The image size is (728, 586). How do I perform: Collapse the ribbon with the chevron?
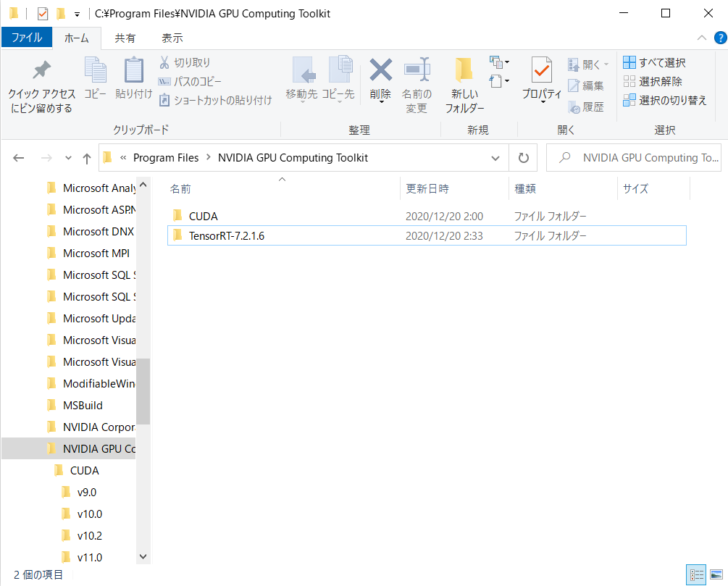point(701,38)
